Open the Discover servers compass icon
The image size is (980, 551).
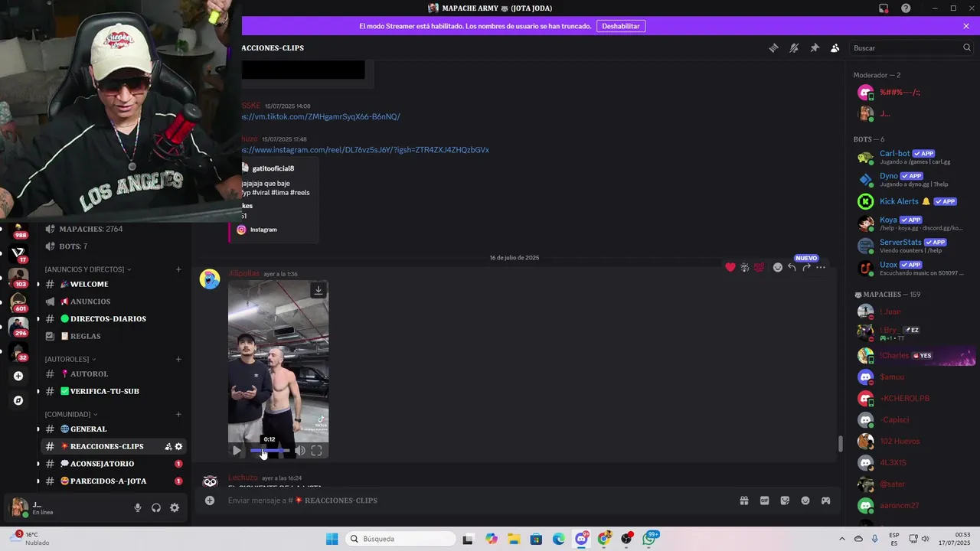click(18, 400)
